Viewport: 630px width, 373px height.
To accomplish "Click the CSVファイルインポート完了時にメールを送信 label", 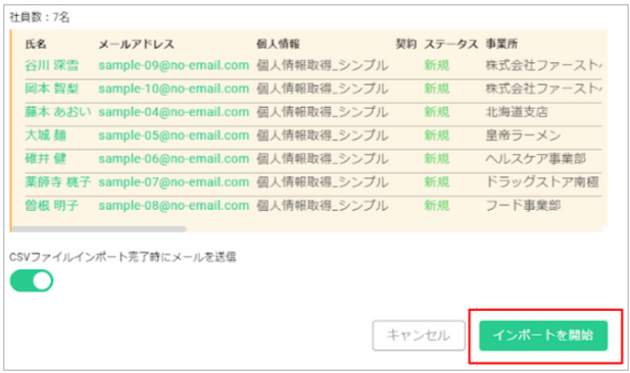I will click(123, 256).
